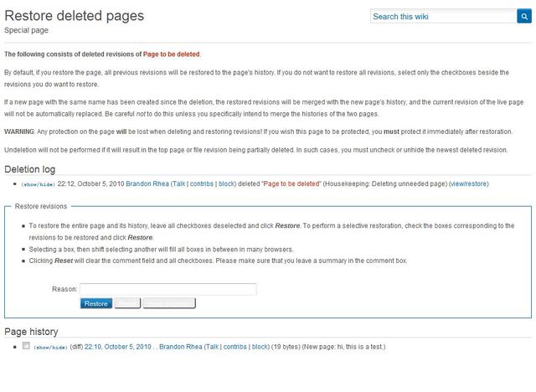Tick the checkbox beside the 22:10 revision
This screenshot has width=536, height=392.
click(x=26, y=346)
